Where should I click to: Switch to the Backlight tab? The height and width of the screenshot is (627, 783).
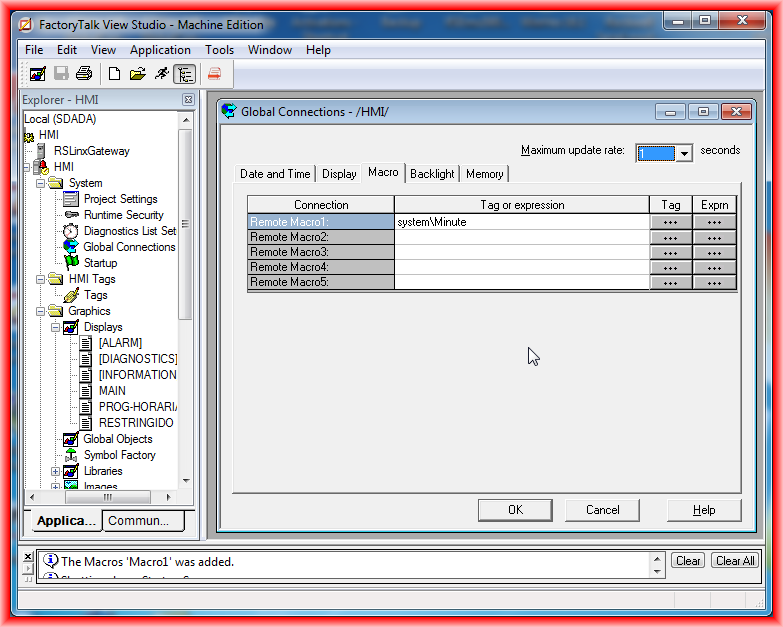pyautogui.click(x=432, y=174)
